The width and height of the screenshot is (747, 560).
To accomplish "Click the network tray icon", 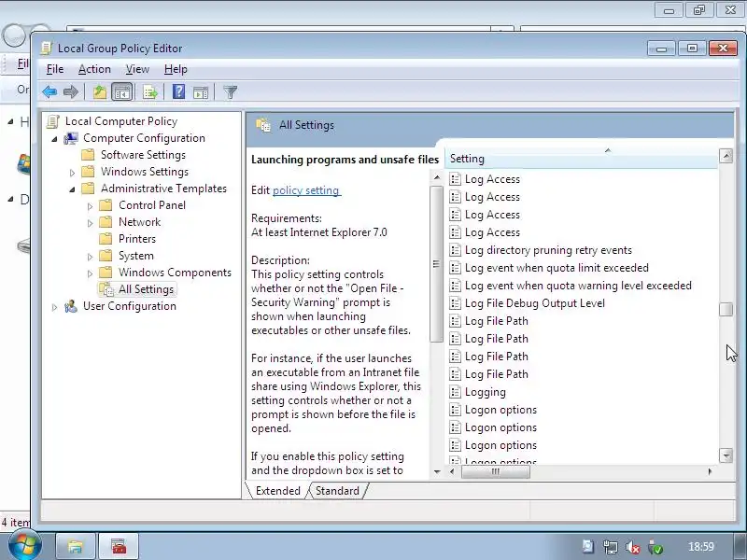I will [x=611, y=548].
